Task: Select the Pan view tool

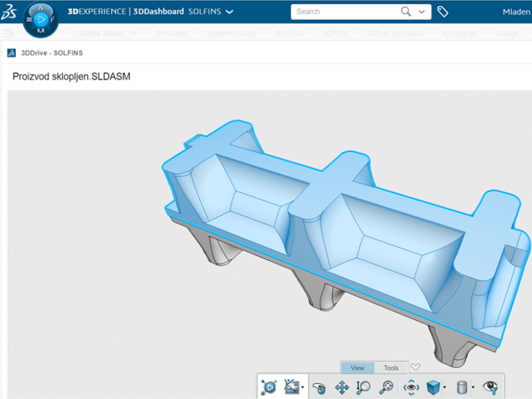Action: click(x=342, y=387)
